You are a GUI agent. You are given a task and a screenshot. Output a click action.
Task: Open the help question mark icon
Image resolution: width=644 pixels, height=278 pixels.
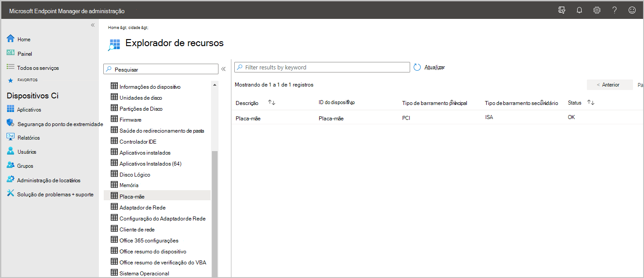tap(615, 10)
